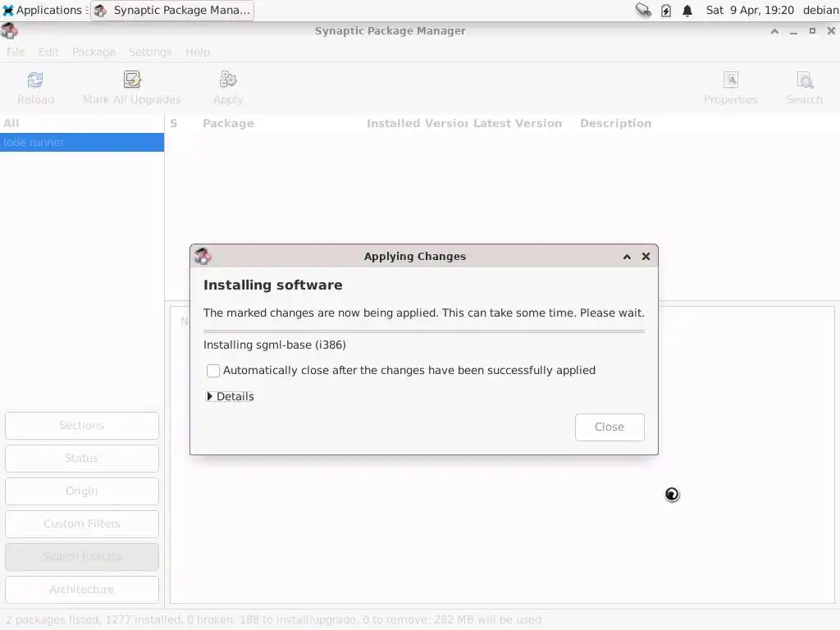This screenshot has height=630, width=840.
Task: Shade the main Synaptic window
Action: [x=774, y=31]
